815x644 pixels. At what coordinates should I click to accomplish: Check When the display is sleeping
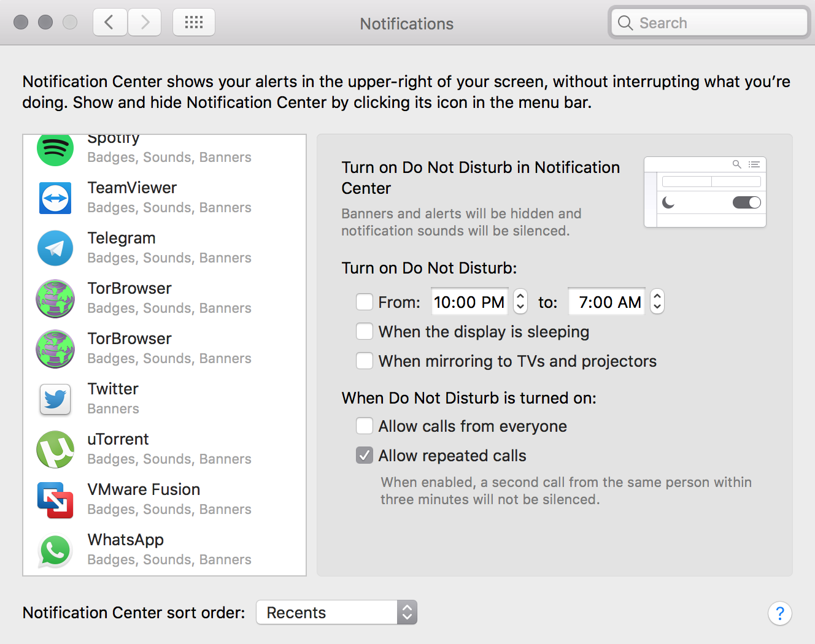(x=365, y=331)
